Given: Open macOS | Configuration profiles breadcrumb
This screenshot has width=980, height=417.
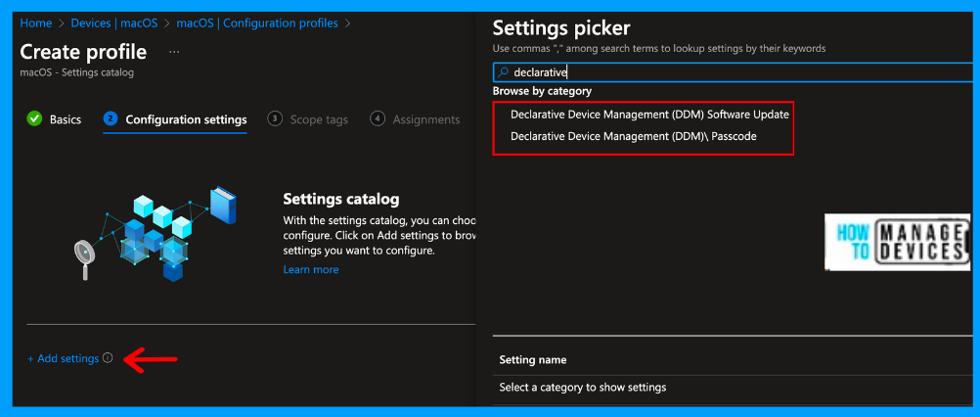Looking at the screenshot, I should point(257,23).
